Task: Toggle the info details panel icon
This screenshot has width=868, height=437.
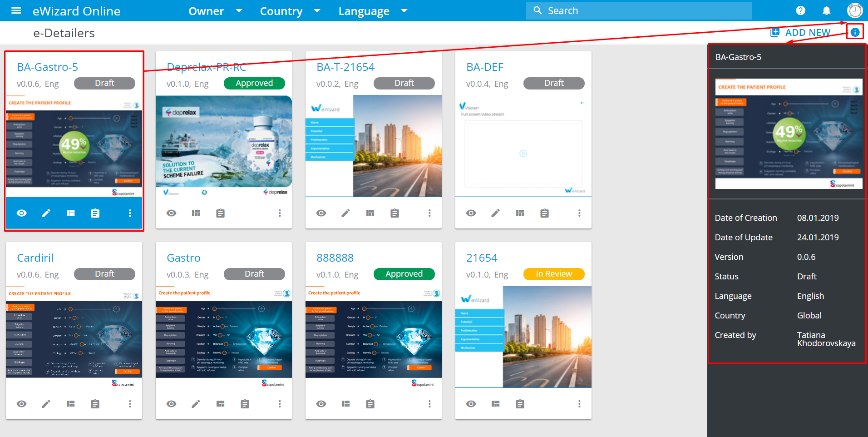Action: click(x=854, y=32)
